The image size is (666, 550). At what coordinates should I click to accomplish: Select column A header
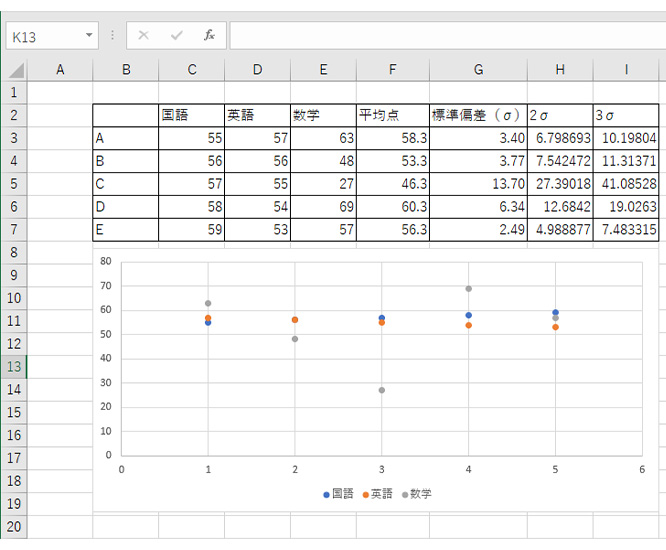[x=60, y=69]
